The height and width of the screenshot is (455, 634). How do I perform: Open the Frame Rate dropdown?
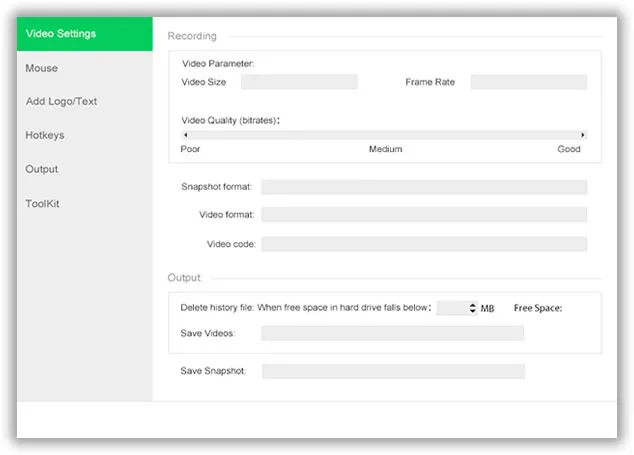click(529, 82)
